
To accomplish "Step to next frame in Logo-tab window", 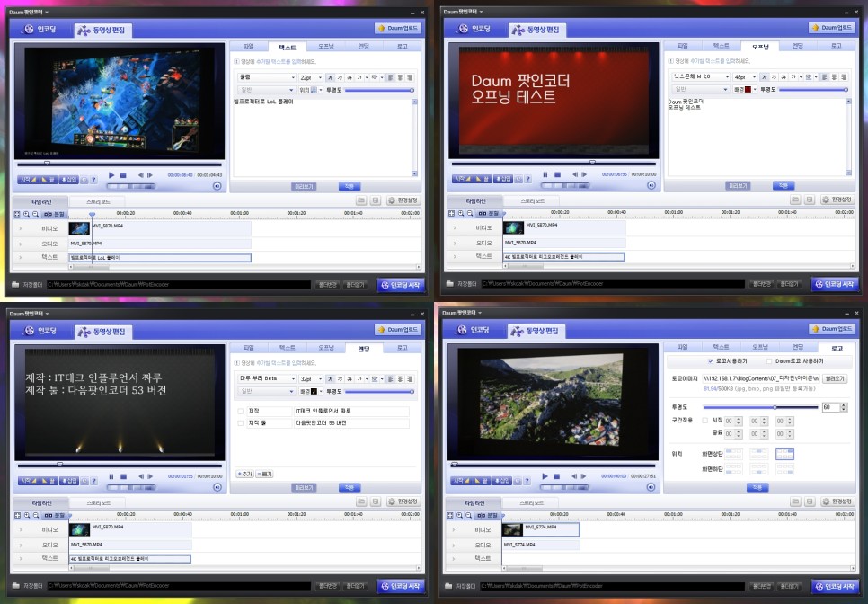I will coord(584,476).
